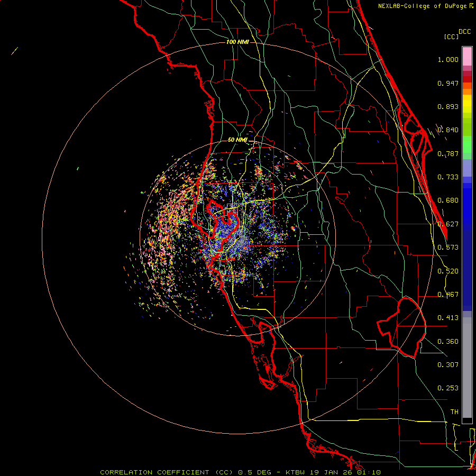Viewport: 476px width, 476px height.
Task: Click the 0.787 value on color scale
Action: 448,153
